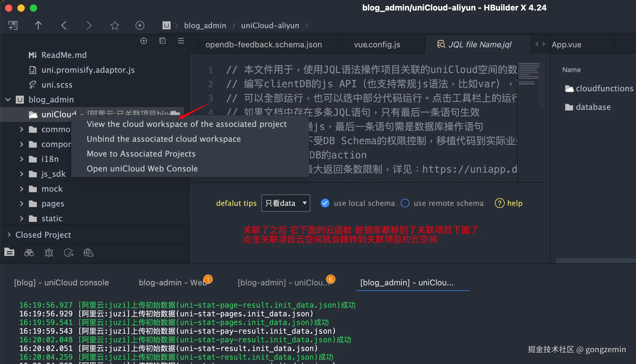Click the bookmark star icon in toolbar
The width and height of the screenshot is (636, 364).
115,25
